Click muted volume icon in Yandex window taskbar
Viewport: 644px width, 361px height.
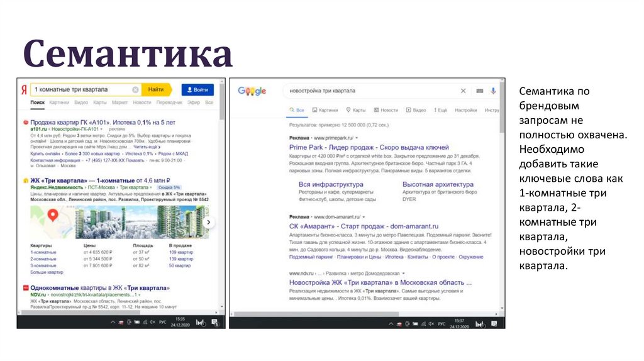tap(152, 323)
